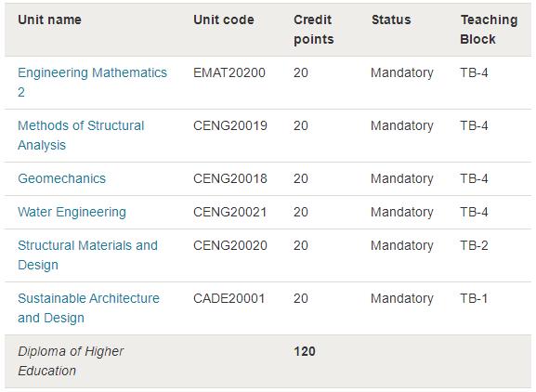The width and height of the screenshot is (536, 392).
Task: Select unit code CENG20021
Action: click(x=229, y=212)
